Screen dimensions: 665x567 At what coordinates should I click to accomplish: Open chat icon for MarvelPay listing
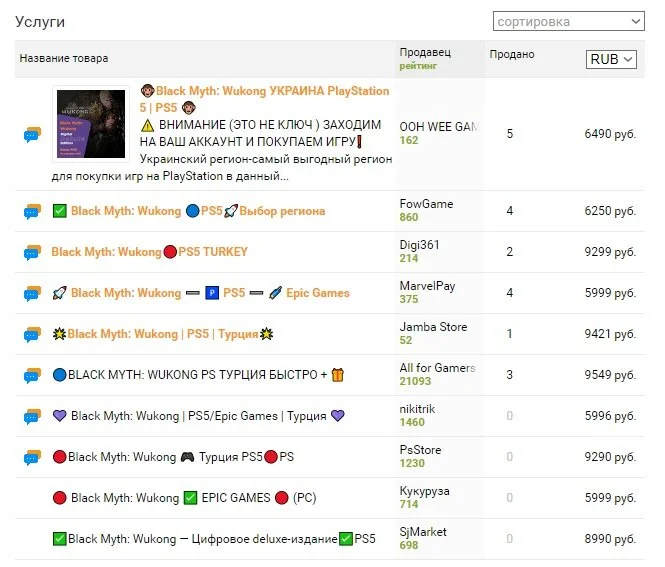click(32, 293)
